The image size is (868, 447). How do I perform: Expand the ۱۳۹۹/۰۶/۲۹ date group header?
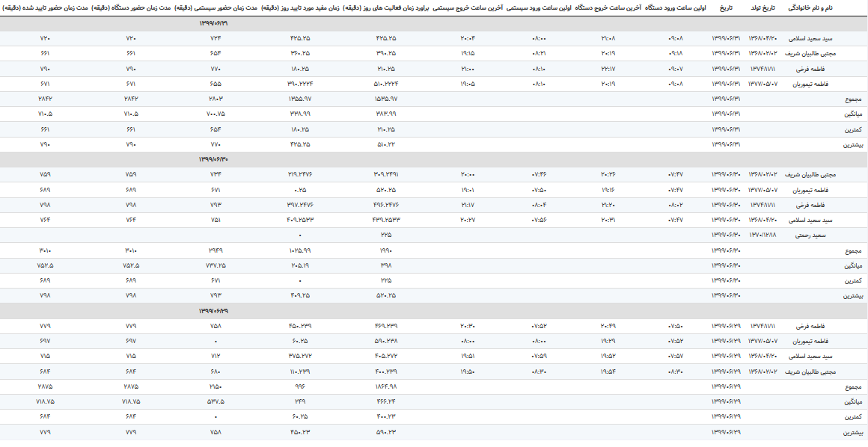click(212, 310)
